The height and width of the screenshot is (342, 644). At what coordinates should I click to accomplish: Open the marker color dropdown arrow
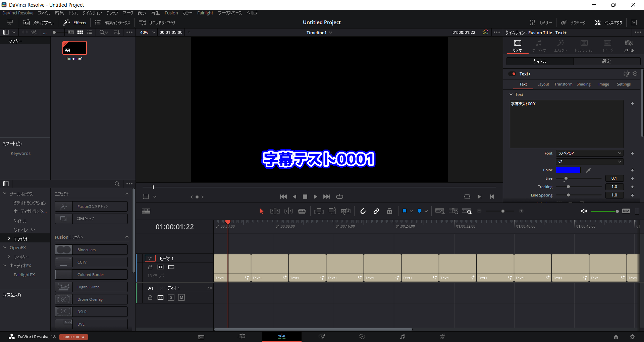[x=426, y=211]
